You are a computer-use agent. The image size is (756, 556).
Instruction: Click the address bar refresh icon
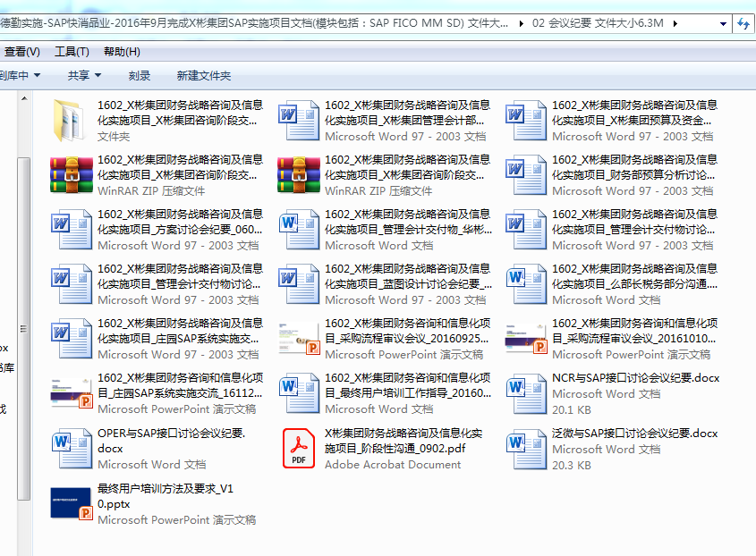(744, 22)
